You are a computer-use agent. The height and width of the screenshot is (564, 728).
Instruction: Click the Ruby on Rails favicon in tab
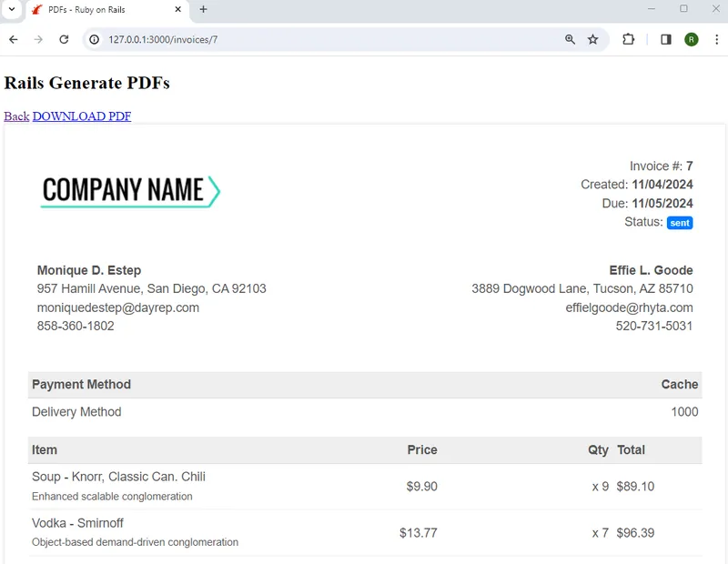[x=37, y=9]
